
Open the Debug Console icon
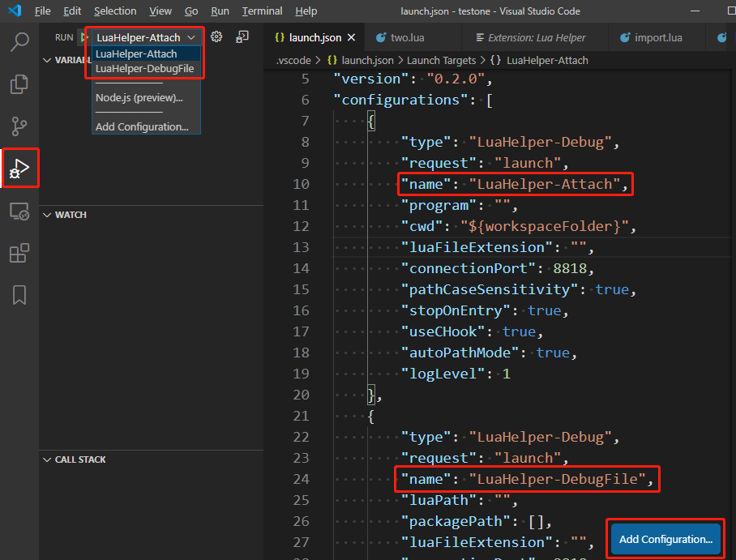(242, 36)
